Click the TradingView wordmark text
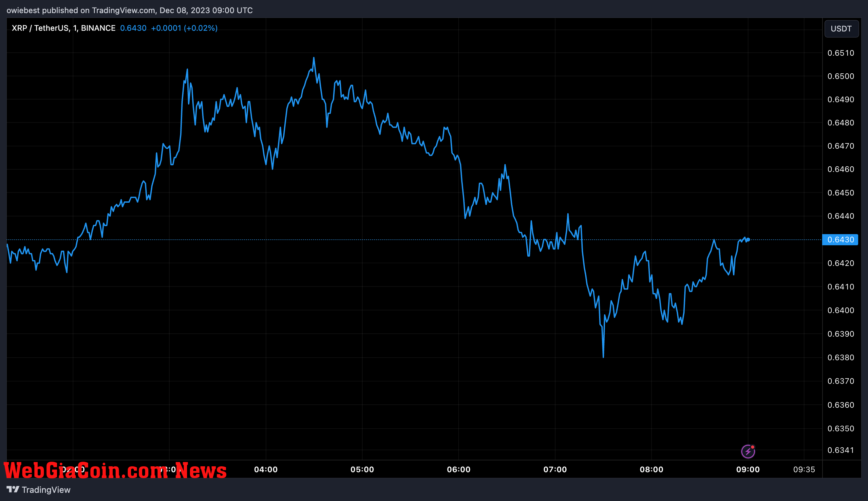Image resolution: width=868 pixels, height=501 pixels. (x=46, y=490)
